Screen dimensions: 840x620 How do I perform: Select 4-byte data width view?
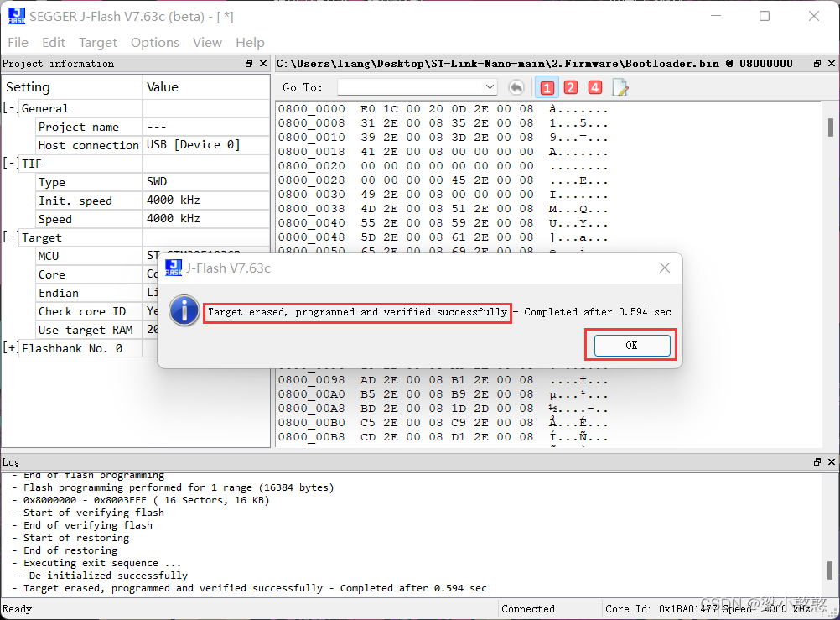pyautogui.click(x=595, y=87)
